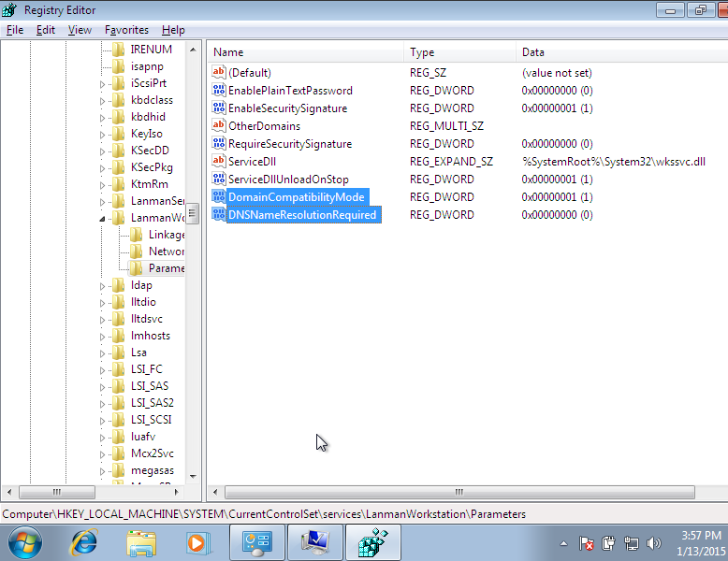Switch to the System Properties taskbar window
This screenshot has height=561, width=728.
(x=315, y=543)
